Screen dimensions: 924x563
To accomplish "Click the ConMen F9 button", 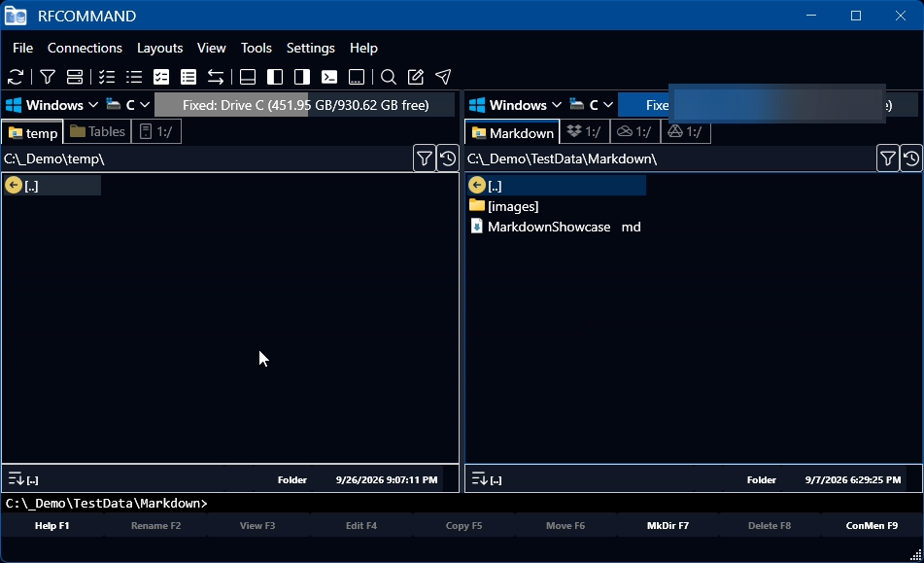I will click(x=873, y=525).
